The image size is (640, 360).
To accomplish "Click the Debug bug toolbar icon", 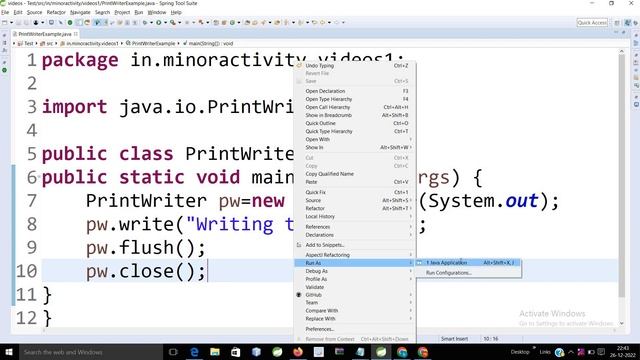I will point(144,22).
